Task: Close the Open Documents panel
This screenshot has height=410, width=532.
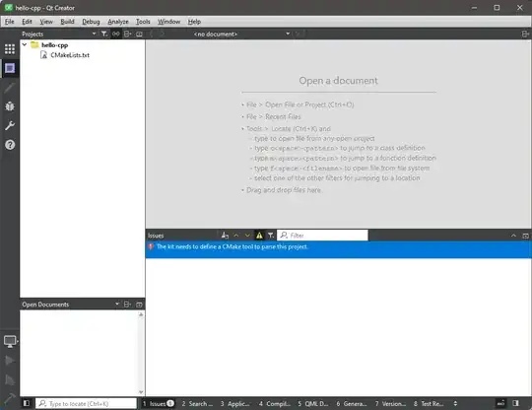Action: tap(139, 305)
